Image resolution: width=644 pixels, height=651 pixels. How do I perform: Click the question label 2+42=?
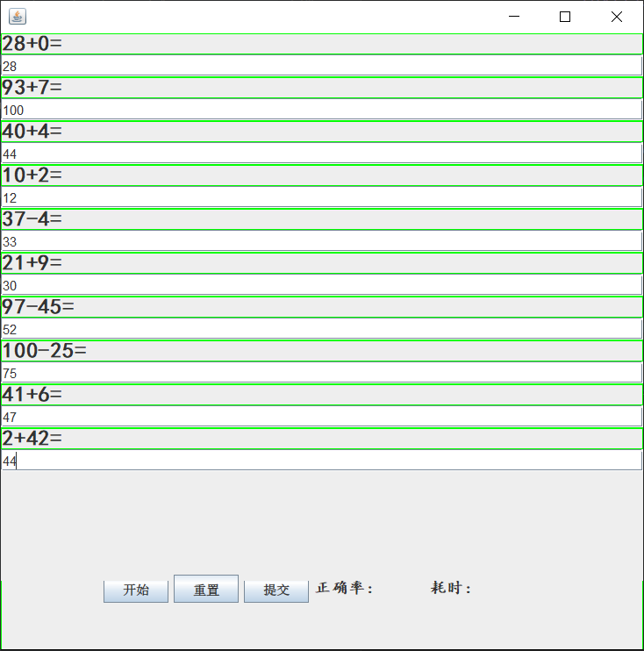[x=322, y=439]
